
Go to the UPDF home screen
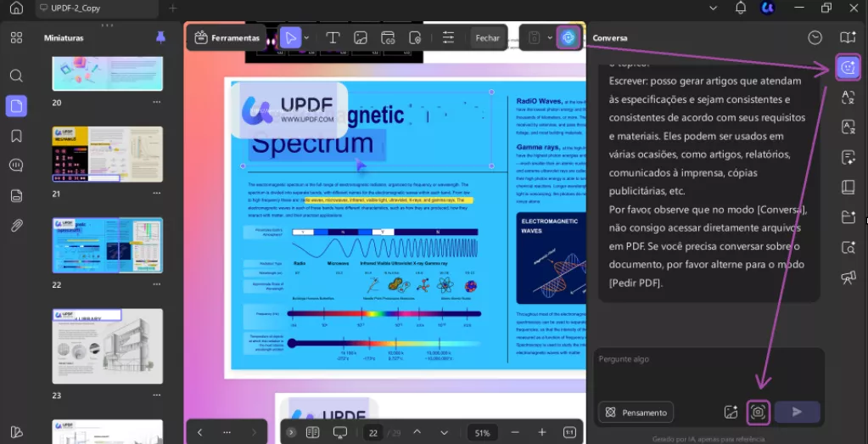[x=17, y=8]
